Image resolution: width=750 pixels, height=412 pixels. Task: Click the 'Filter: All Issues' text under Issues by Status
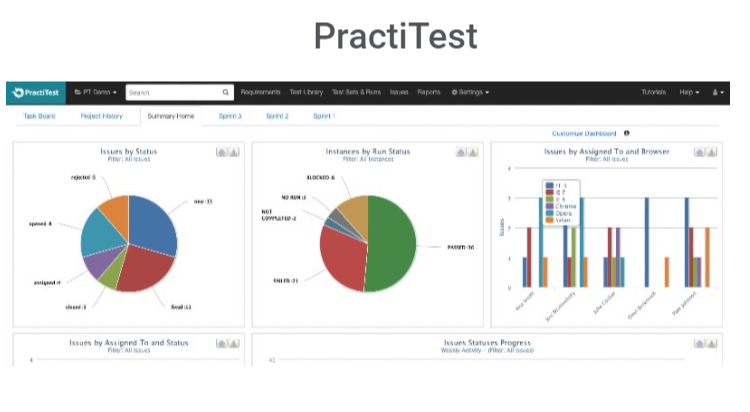pos(129,159)
